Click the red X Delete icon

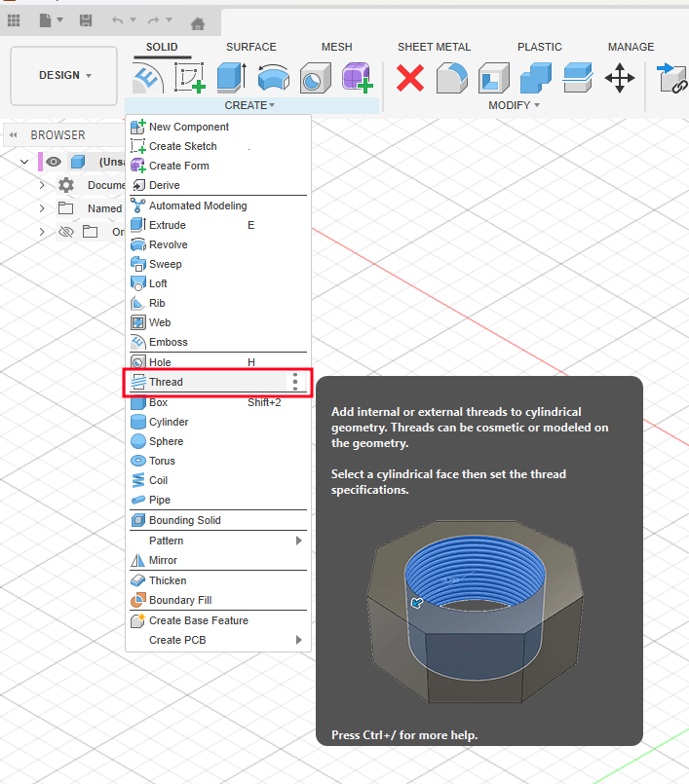(410, 78)
